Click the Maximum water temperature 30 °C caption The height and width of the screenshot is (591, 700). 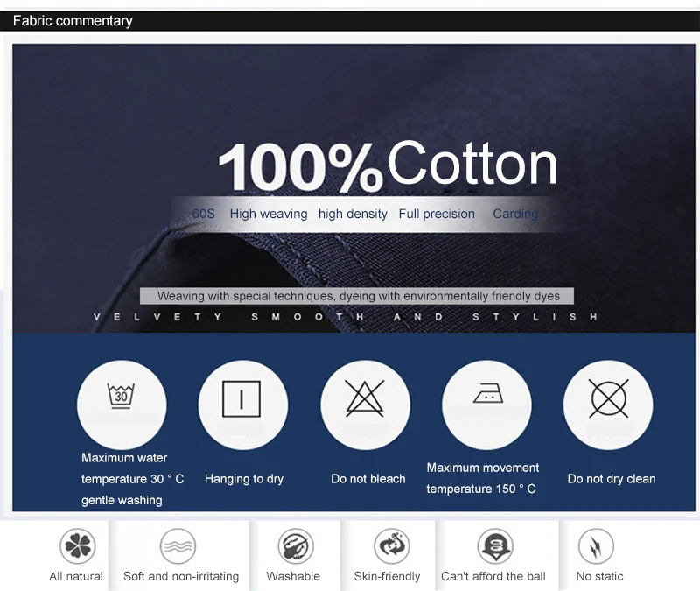click(x=133, y=479)
